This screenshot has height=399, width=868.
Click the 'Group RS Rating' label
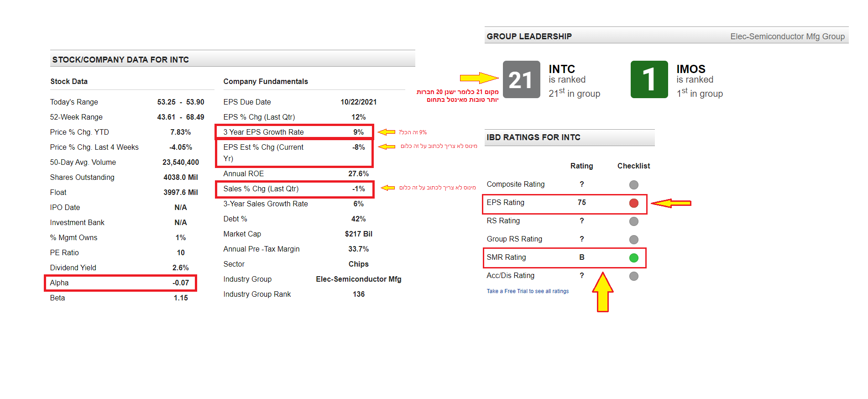pyautogui.click(x=514, y=239)
